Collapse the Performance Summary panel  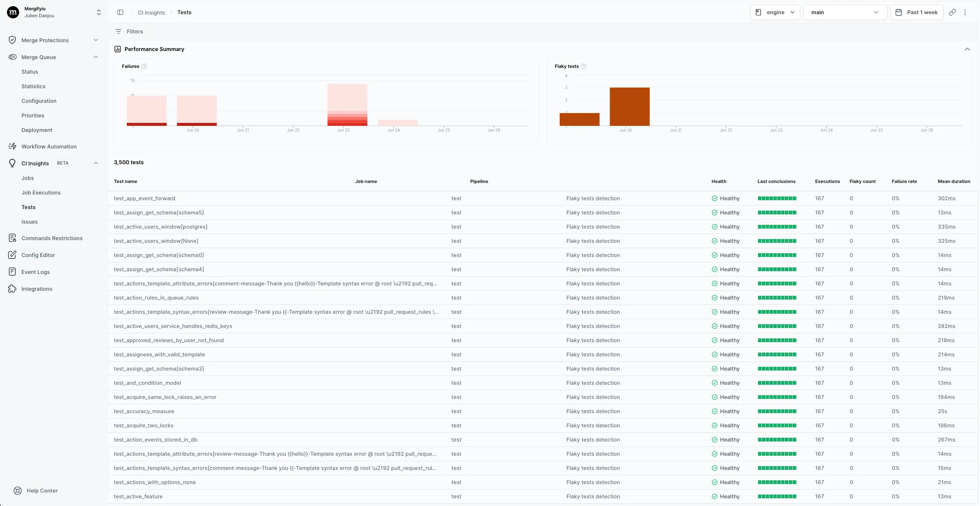tap(967, 49)
